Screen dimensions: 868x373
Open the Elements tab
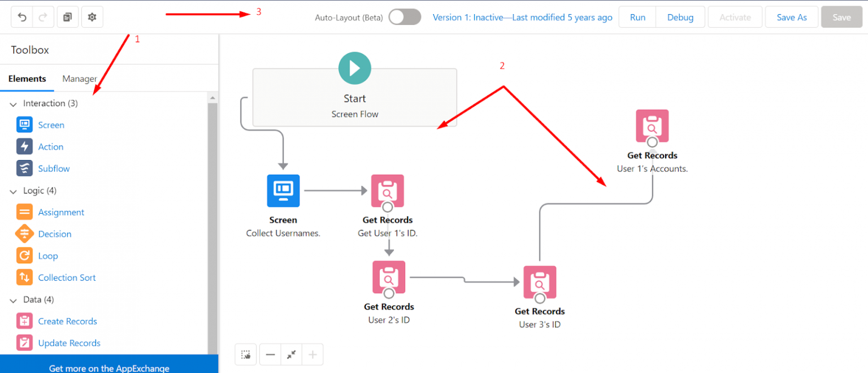tap(27, 79)
